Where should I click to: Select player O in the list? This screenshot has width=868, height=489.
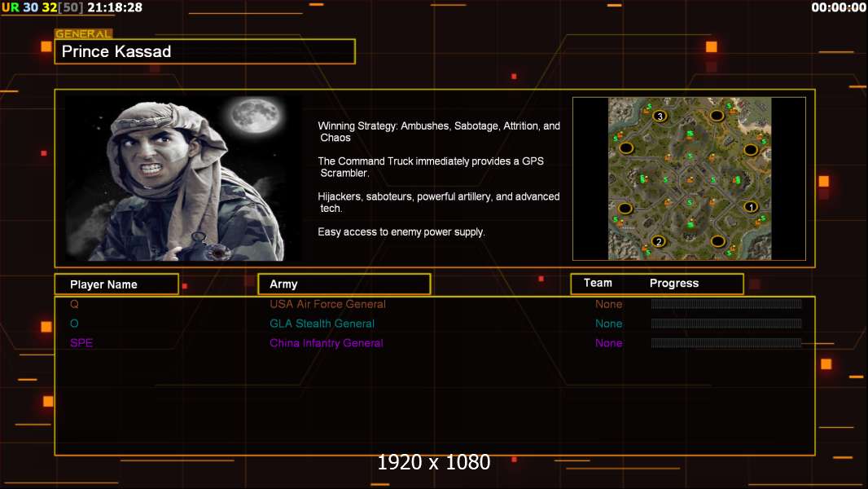tap(74, 324)
